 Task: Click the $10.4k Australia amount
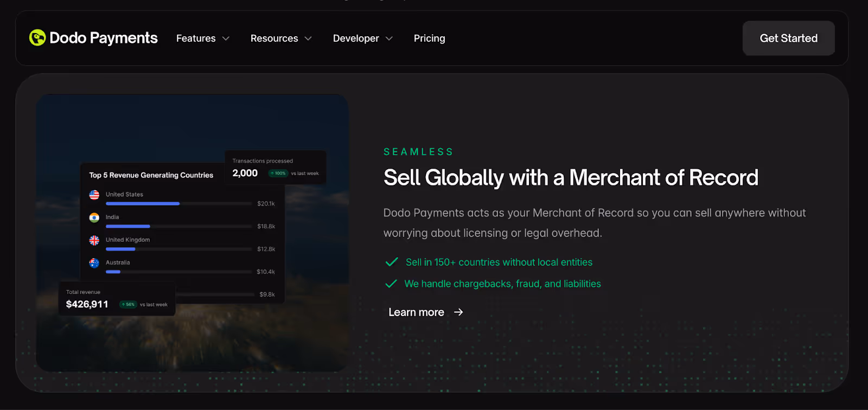click(x=266, y=272)
